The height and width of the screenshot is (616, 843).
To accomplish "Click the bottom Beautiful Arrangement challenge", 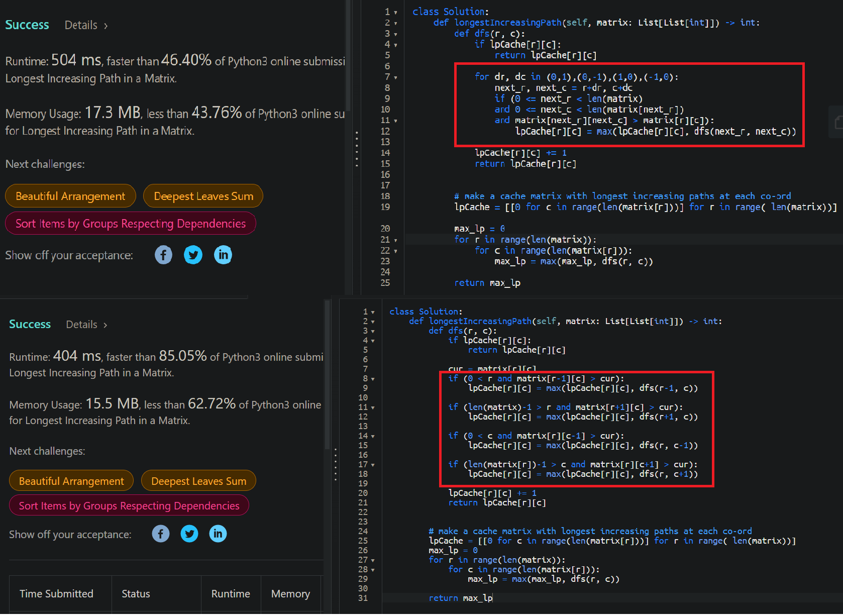I will (71, 480).
